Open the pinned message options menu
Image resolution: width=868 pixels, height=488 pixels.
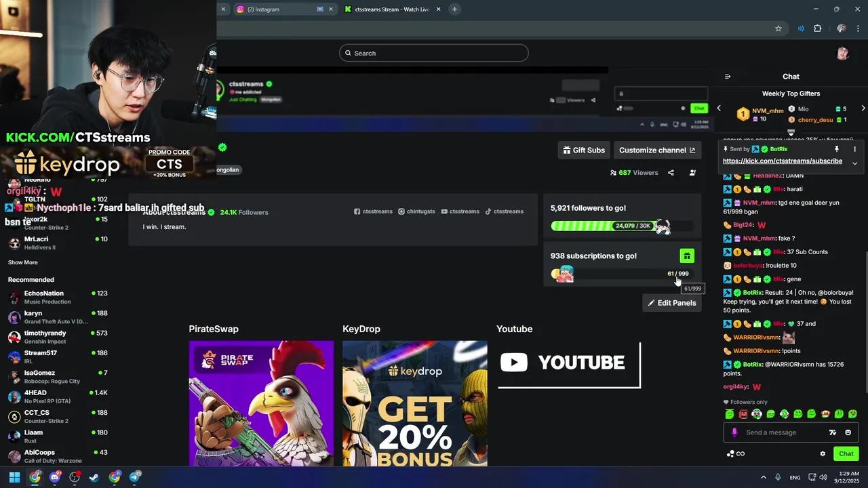854,149
